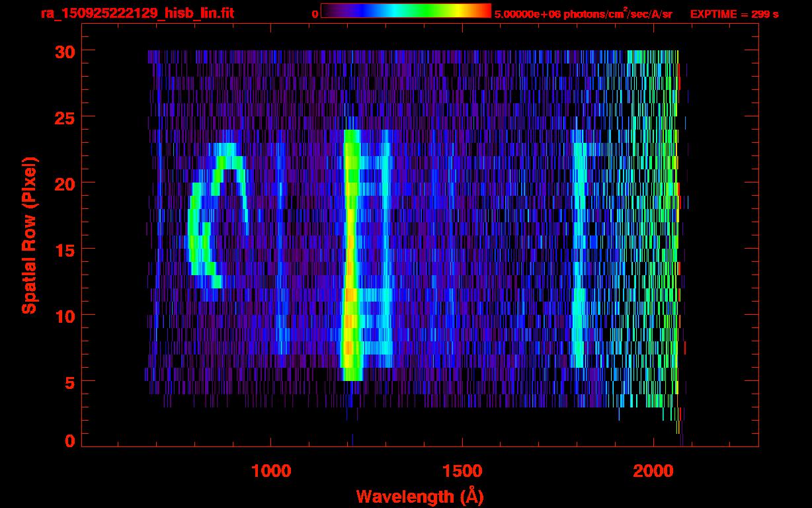
Task: Click the y-axis tick label 30
Action: [65, 51]
